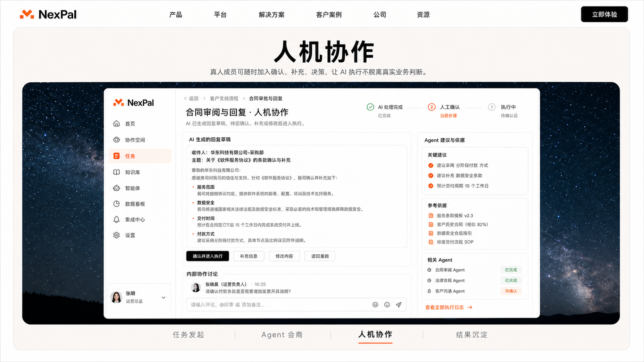Viewport: 644px width, 362px height.
Task: Click the comment input field
Action: [x=296, y=305]
